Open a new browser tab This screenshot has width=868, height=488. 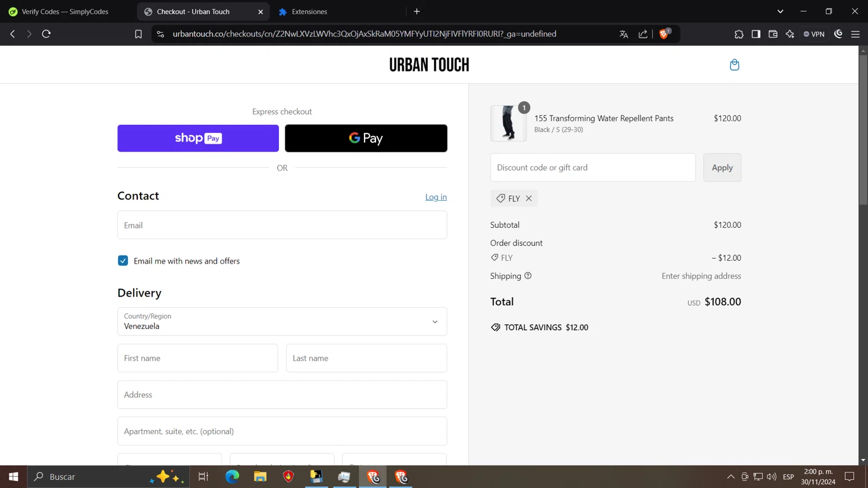[x=417, y=12]
